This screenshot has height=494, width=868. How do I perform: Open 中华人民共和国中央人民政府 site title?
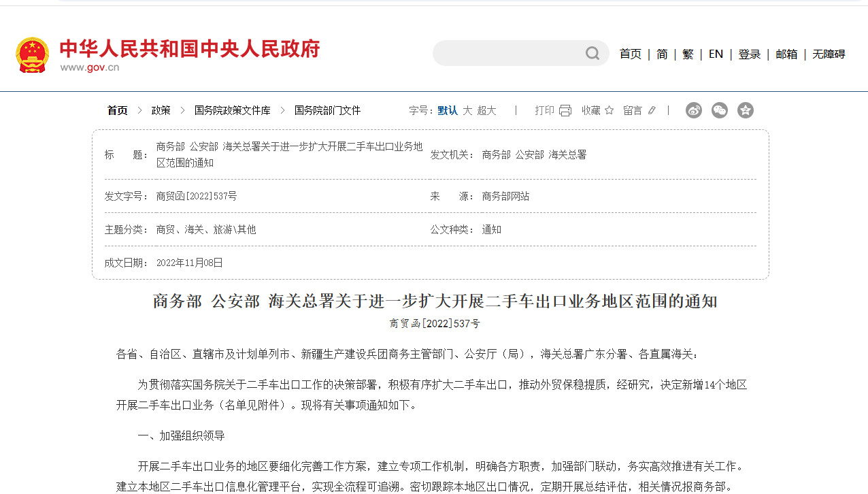click(190, 49)
